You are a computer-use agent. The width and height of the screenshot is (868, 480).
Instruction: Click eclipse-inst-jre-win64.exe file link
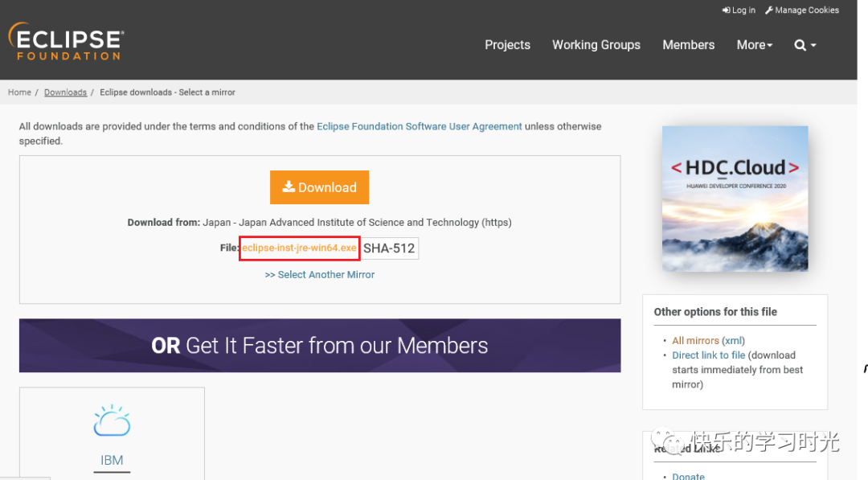tap(299, 248)
